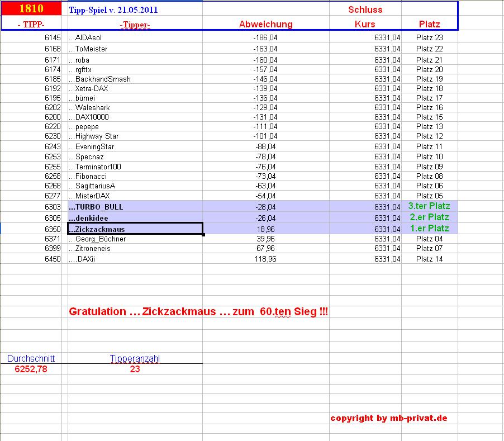This screenshot has width=504, height=441.
Task: Select the -Tipper- header cell
Action: pos(135,25)
